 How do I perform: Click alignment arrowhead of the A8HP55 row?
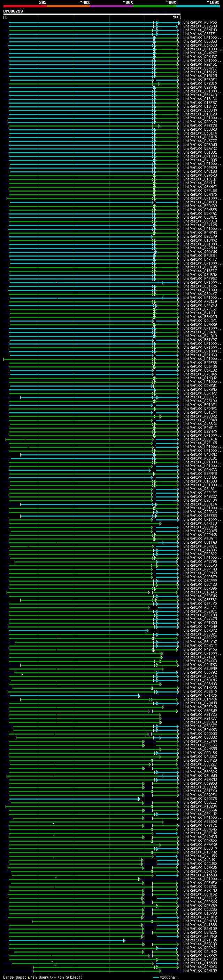[178, 23]
